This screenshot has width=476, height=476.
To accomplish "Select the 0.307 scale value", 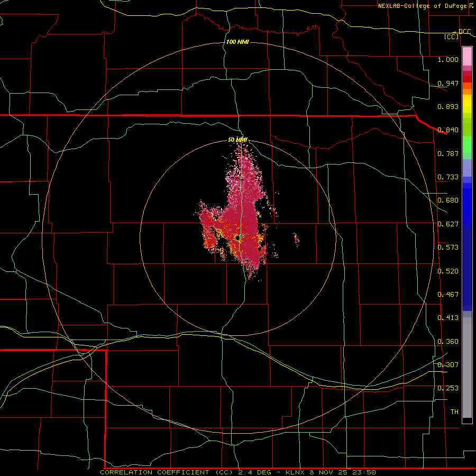I will pos(448,365).
